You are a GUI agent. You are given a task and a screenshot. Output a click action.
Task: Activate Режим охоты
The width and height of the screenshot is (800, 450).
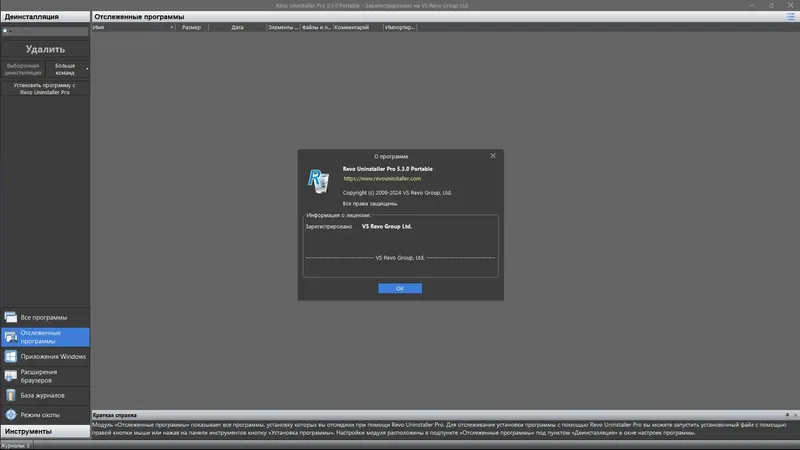tap(45, 415)
